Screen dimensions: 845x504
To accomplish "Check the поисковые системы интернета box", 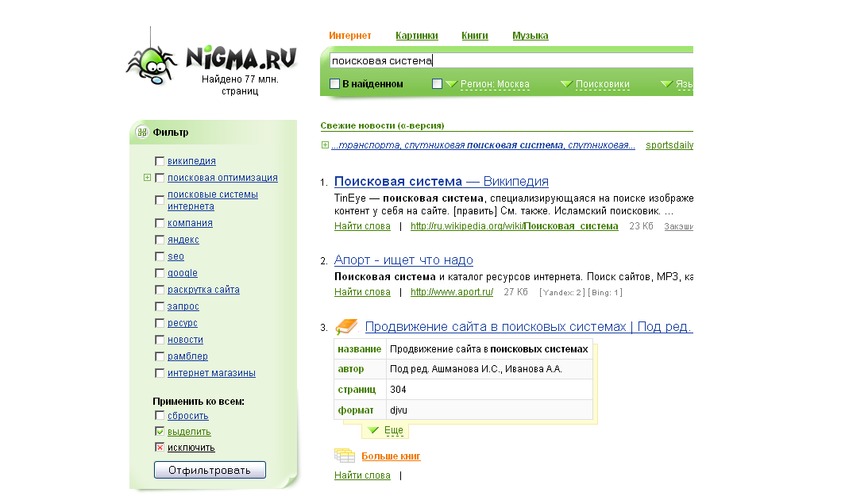I will point(160,200).
